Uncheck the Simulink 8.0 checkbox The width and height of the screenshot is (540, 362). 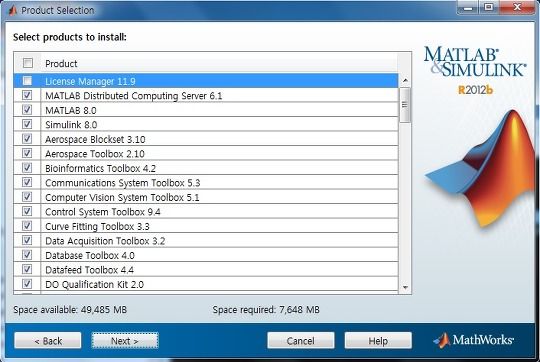(x=27, y=124)
